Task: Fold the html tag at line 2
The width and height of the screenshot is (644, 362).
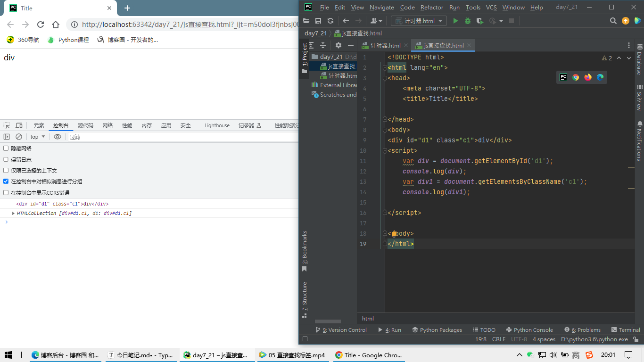Action: (x=385, y=67)
